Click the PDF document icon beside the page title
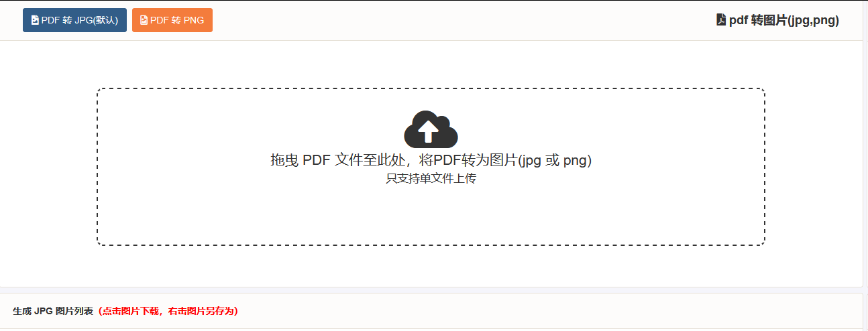The width and height of the screenshot is (868, 331). 721,19
